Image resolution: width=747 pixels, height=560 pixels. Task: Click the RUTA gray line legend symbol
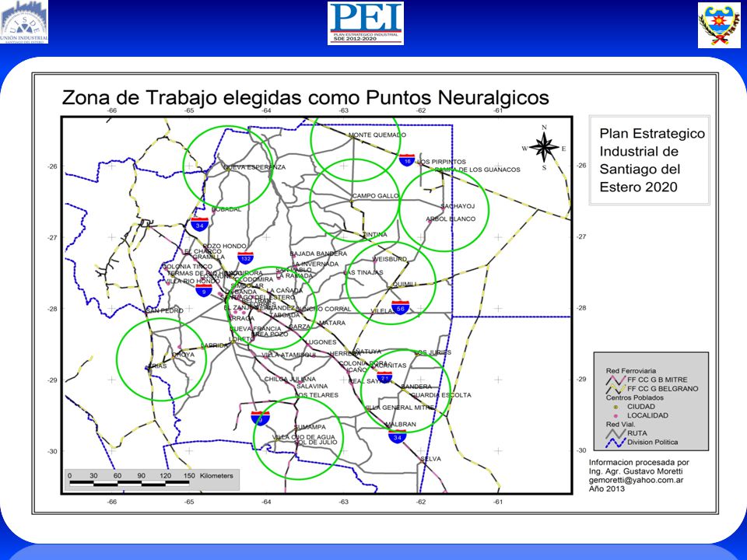pyautogui.click(x=615, y=433)
